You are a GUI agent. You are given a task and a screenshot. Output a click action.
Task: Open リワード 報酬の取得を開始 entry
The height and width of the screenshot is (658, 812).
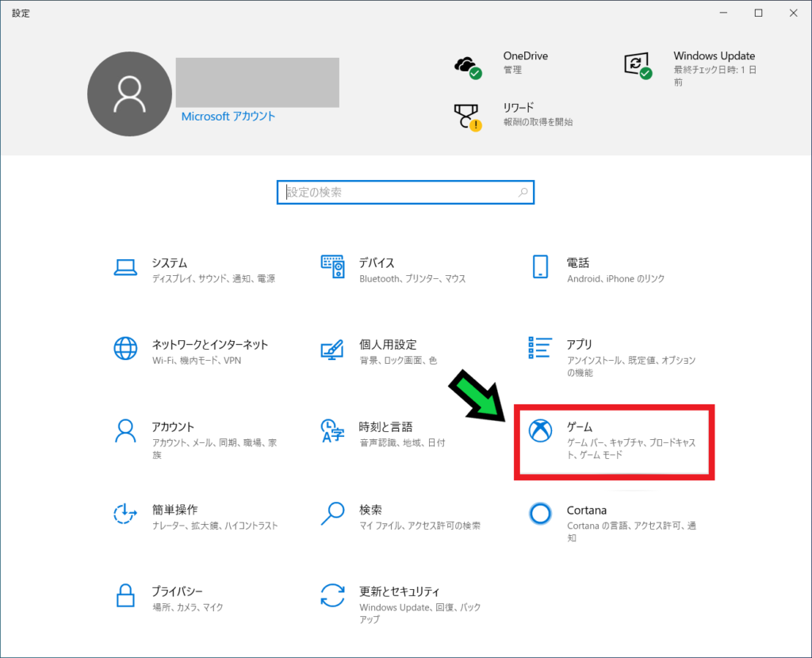[538, 122]
